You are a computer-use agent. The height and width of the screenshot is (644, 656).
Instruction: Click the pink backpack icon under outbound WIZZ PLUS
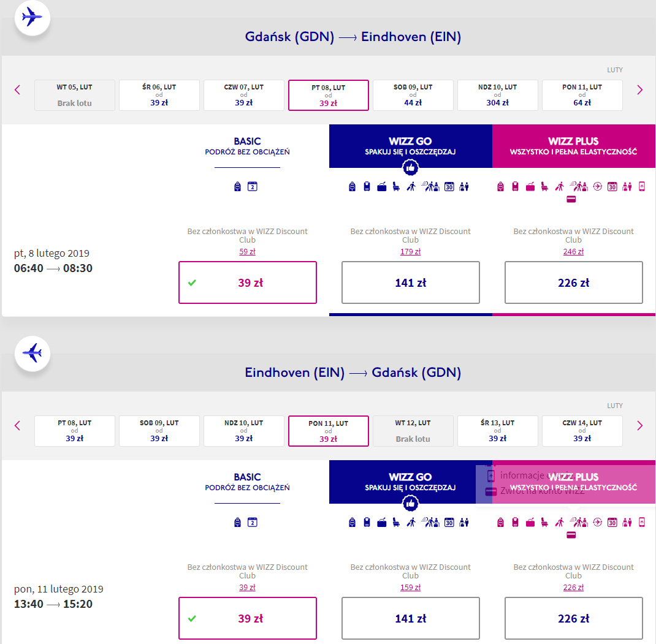tap(500, 186)
